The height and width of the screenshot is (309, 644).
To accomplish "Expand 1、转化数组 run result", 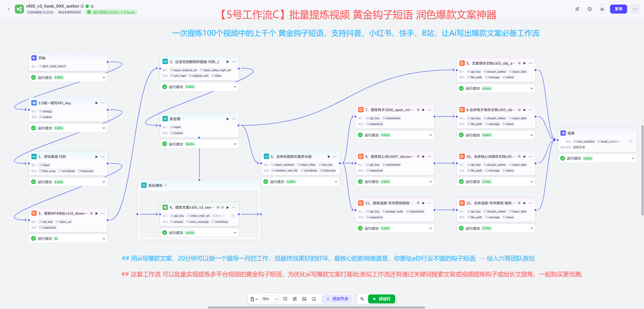I will tap(104, 182).
